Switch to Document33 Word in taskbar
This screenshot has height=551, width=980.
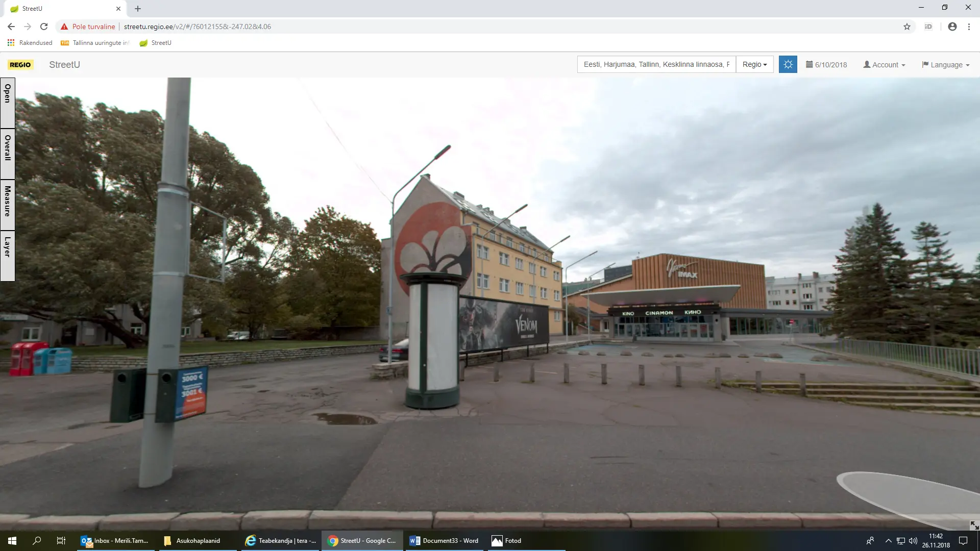pos(444,540)
